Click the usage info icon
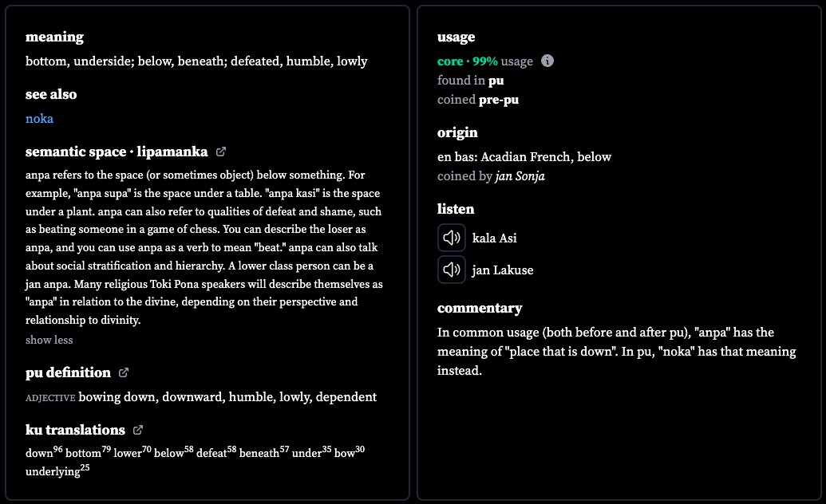826x504 pixels. (x=547, y=61)
